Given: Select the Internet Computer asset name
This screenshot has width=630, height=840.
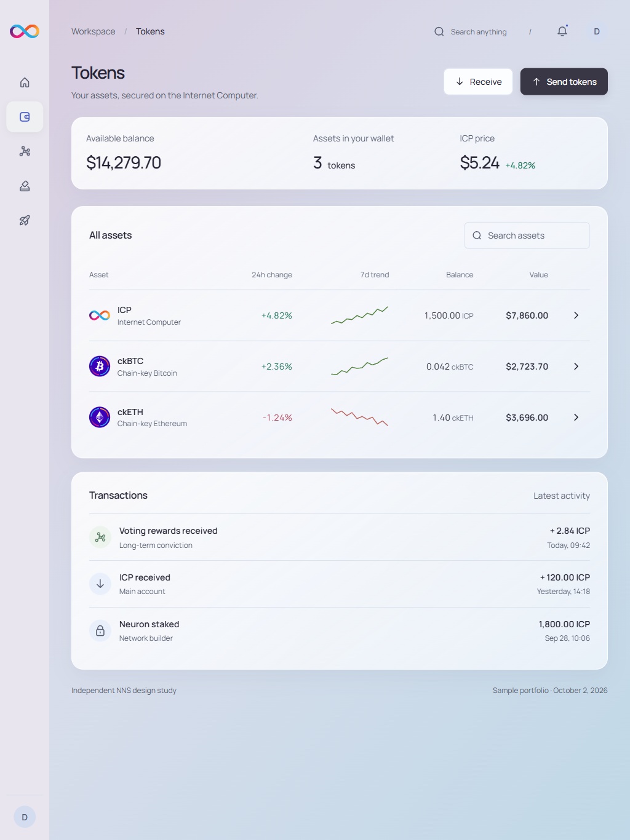Looking at the screenshot, I should pos(149,322).
